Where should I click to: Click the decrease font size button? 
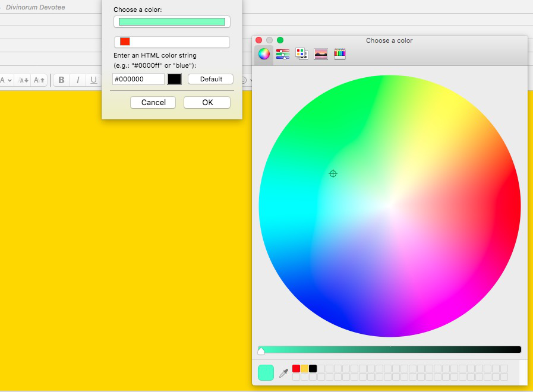coord(24,80)
